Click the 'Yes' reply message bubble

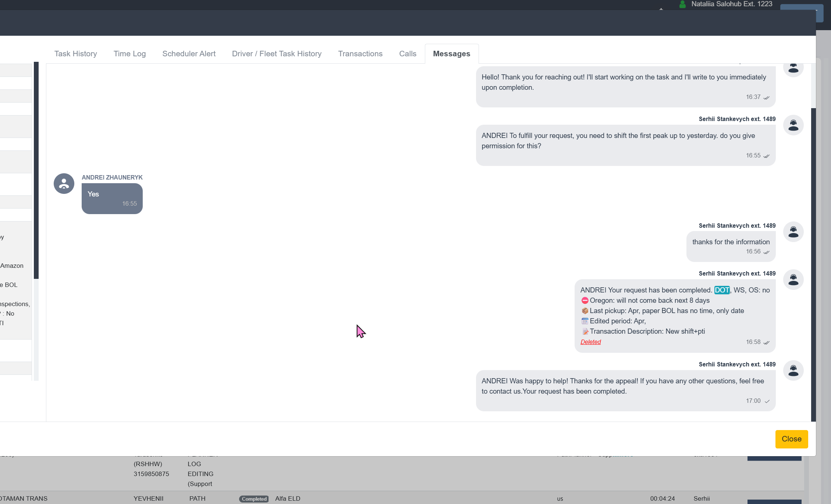pyautogui.click(x=112, y=198)
